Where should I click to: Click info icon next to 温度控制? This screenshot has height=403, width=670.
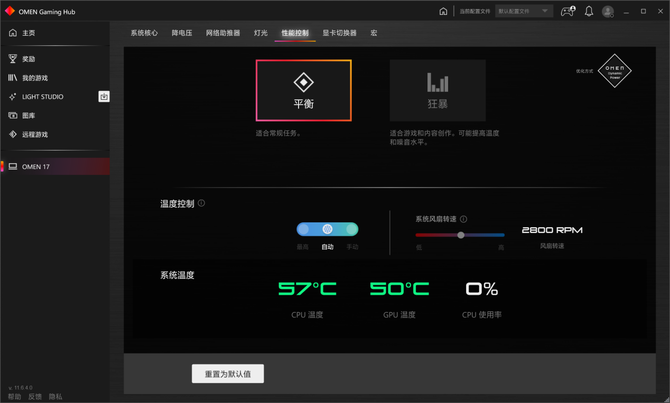pyautogui.click(x=201, y=203)
